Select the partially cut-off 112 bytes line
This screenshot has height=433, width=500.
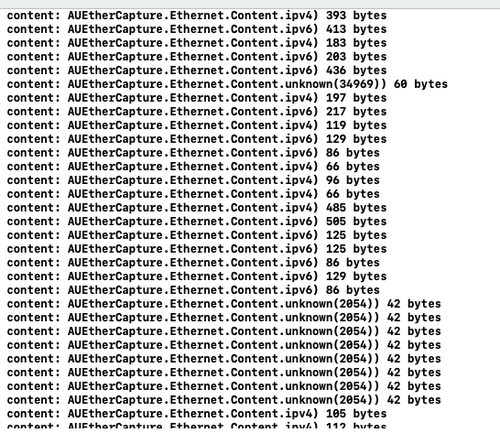pyautogui.click(x=197, y=425)
